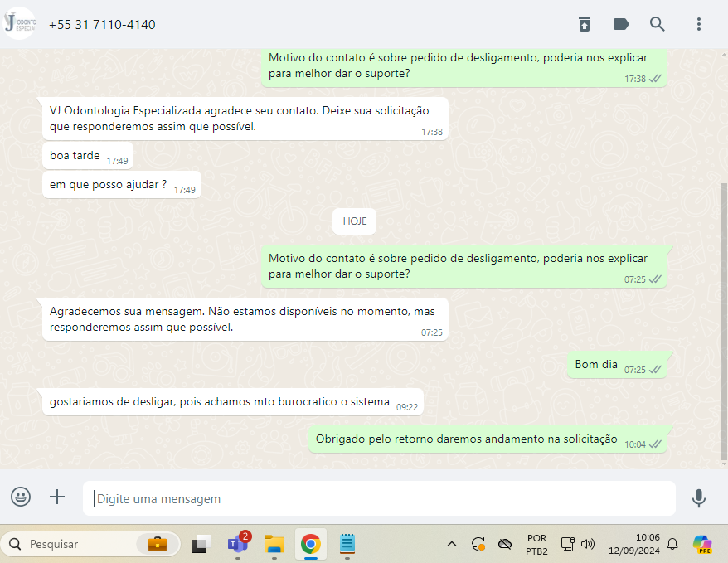Open Task View on taskbar
This screenshot has width=728, height=563.
[201, 544]
